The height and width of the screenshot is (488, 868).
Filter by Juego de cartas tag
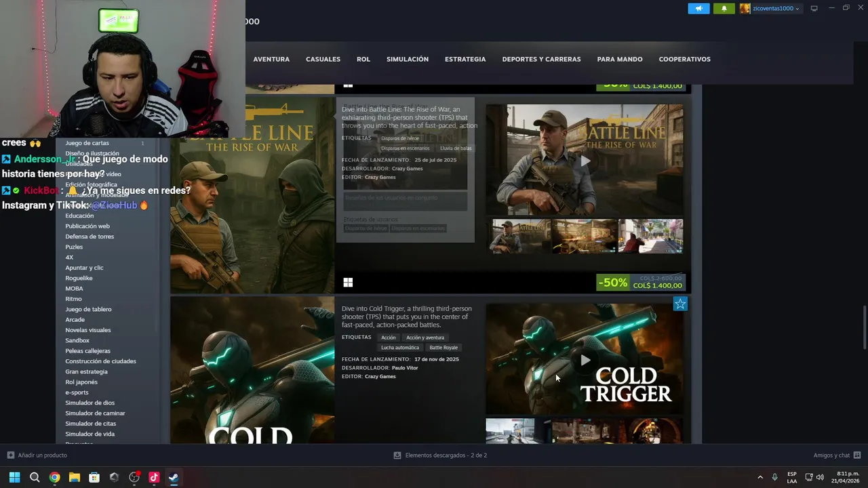point(87,143)
